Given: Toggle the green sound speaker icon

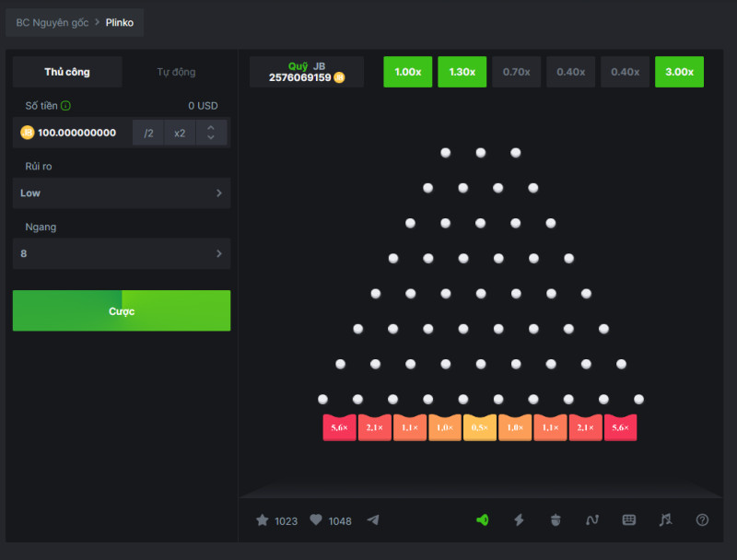Looking at the screenshot, I should [x=482, y=520].
